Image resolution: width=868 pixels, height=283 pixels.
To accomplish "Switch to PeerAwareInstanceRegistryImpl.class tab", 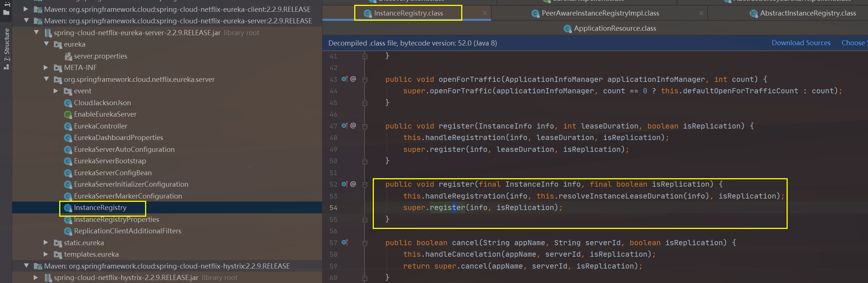I will pos(600,13).
